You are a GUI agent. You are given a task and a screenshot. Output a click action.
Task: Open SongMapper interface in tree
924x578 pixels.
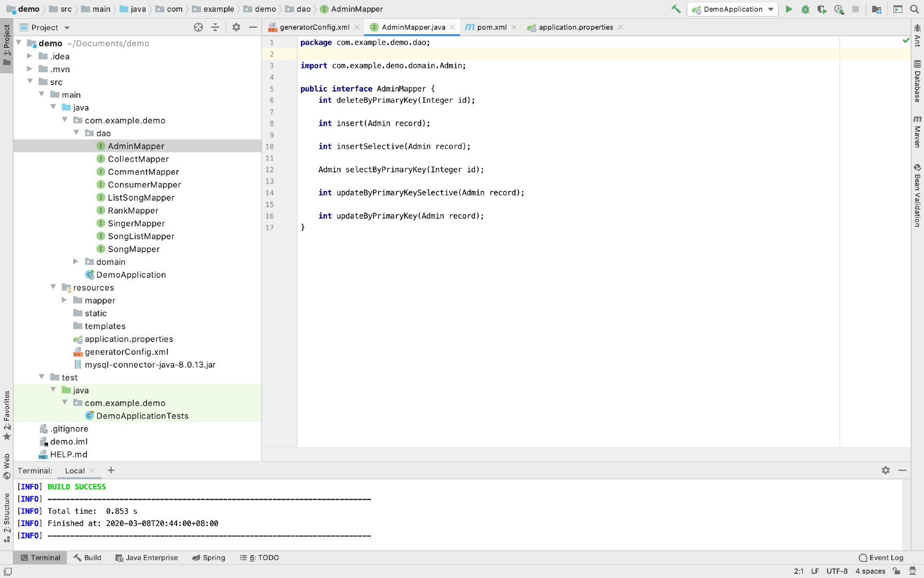(x=134, y=249)
